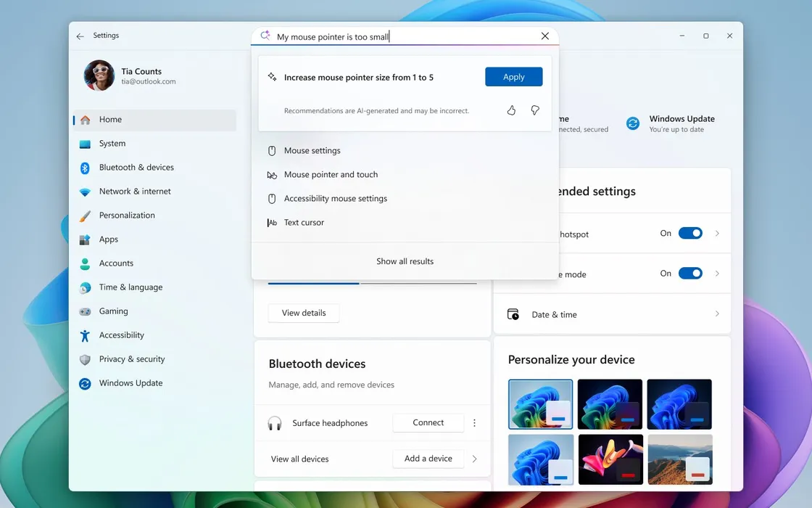Click the pointer icon beside Mouse pointer and touch
This screenshot has width=812, height=508.
272,175
